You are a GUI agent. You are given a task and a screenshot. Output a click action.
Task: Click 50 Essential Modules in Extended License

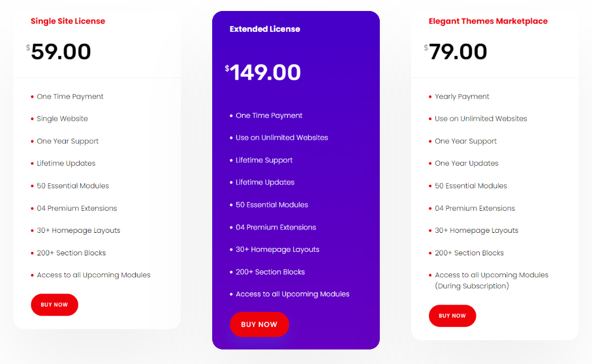[272, 205]
